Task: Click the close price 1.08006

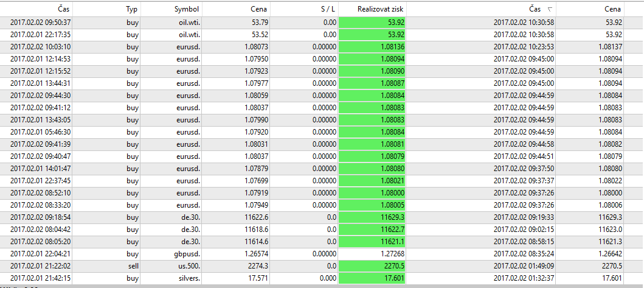Action: coord(610,205)
